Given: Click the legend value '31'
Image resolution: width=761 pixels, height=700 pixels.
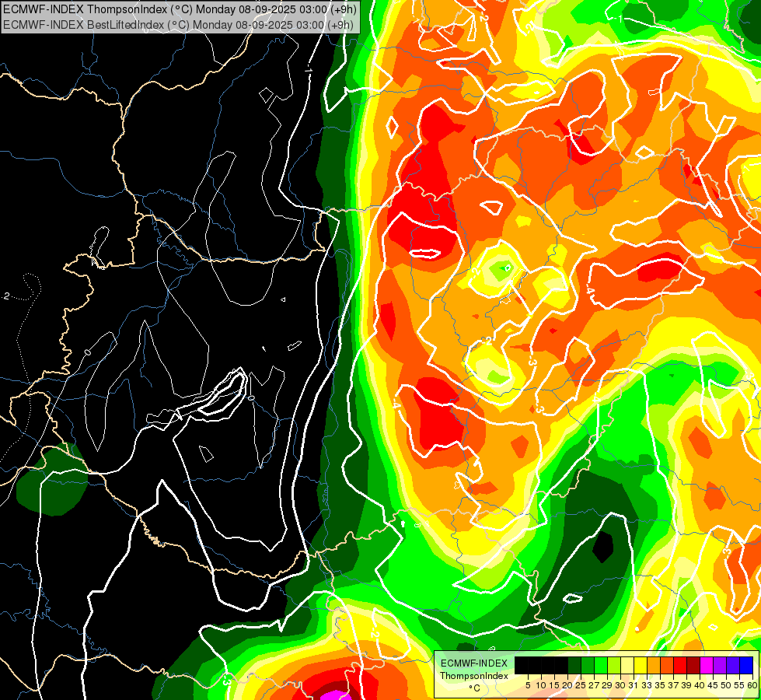Looking at the screenshot, I should (634, 685).
